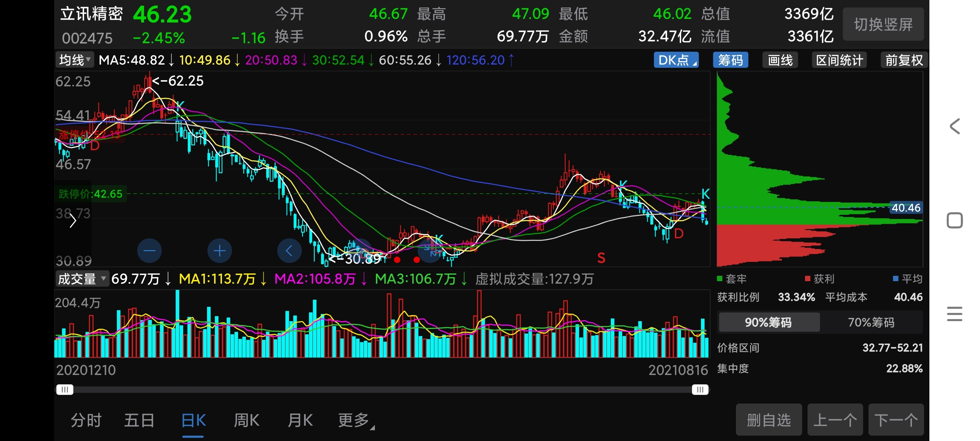980x441 pixels.
Task: Click the red S signal marker
Action: [601, 258]
